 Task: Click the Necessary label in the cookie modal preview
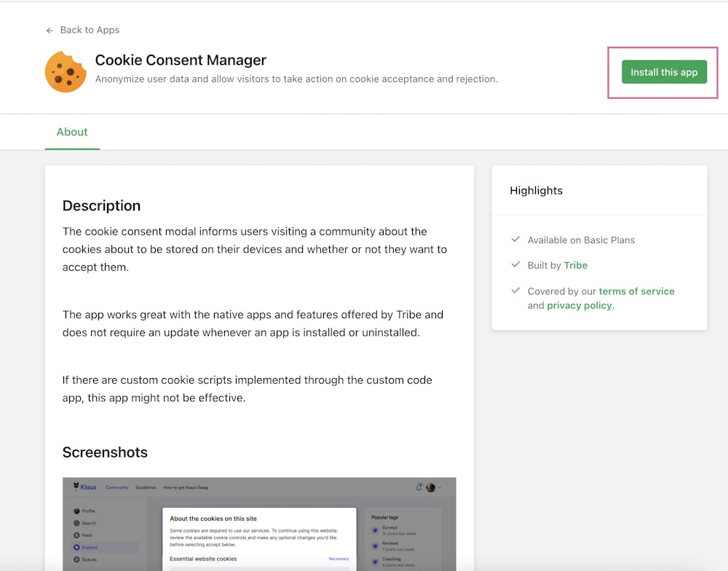pyautogui.click(x=339, y=559)
